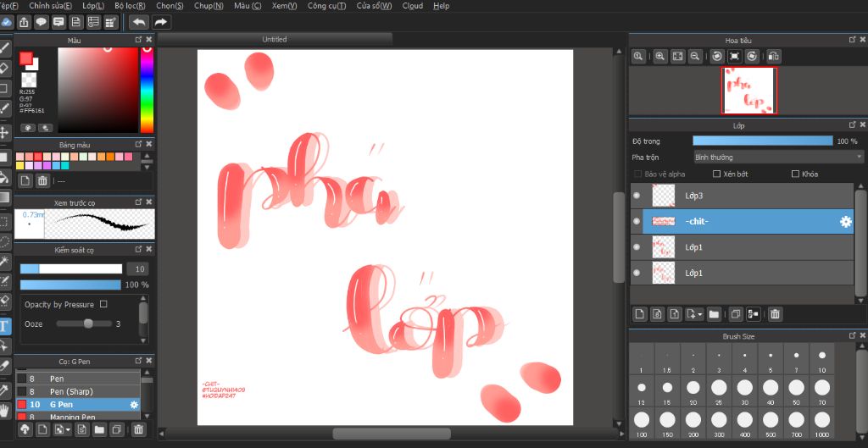Click the Undo arrow in toolbar
The height and width of the screenshot is (448, 868).
coord(139,22)
